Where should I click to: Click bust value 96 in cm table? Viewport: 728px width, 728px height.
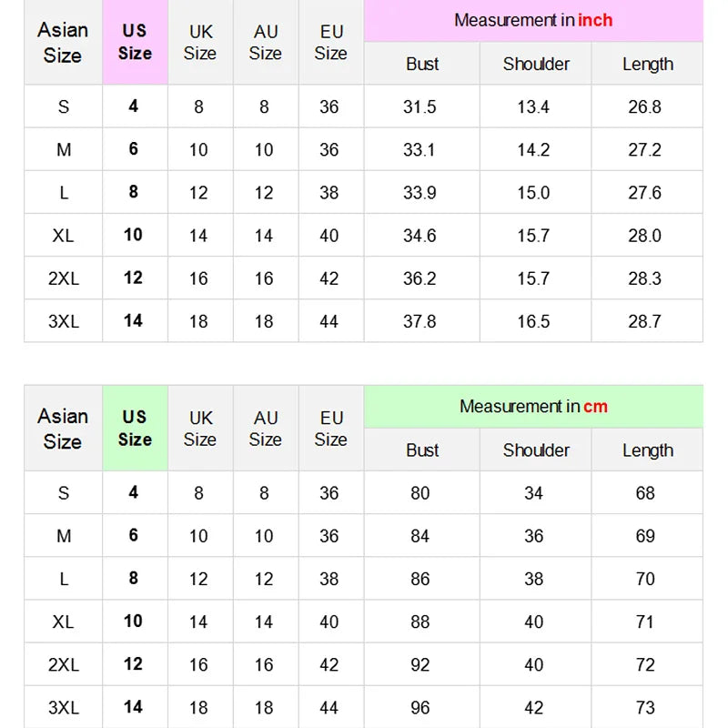pos(420,708)
